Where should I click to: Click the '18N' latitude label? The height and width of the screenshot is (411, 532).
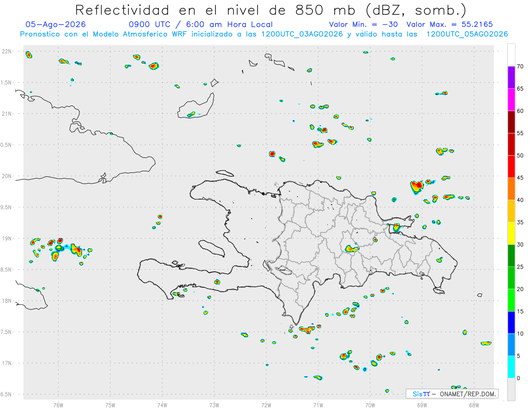click(x=7, y=301)
